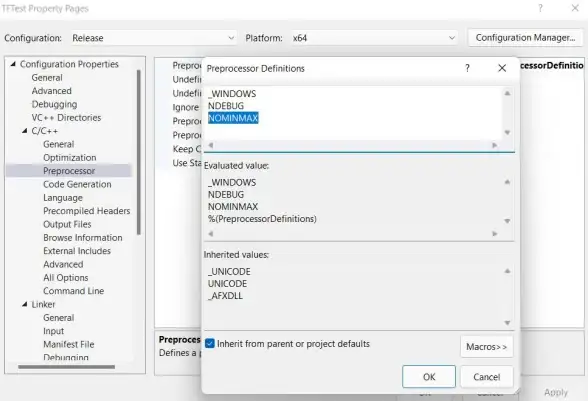The width and height of the screenshot is (588, 401).
Task: Select the Preprocessor page
Action: (x=69, y=171)
